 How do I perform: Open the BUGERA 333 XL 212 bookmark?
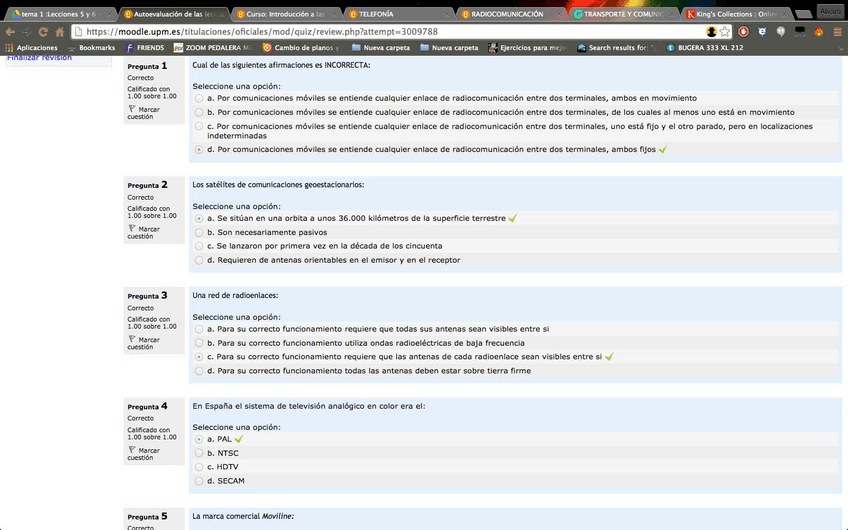tap(703, 47)
